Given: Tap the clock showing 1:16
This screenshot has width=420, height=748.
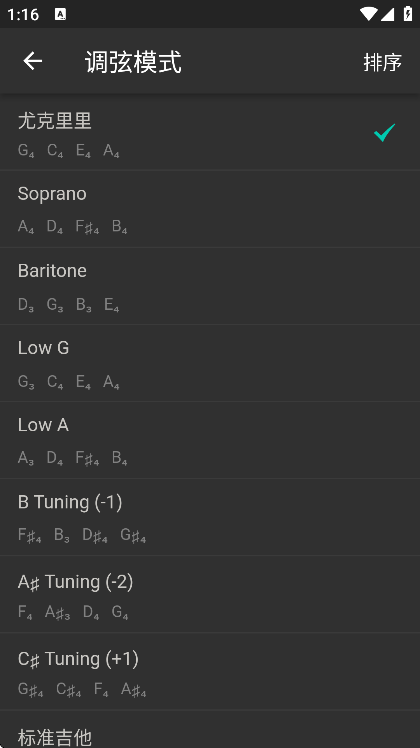Looking at the screenshot, I should click(23, 14).
